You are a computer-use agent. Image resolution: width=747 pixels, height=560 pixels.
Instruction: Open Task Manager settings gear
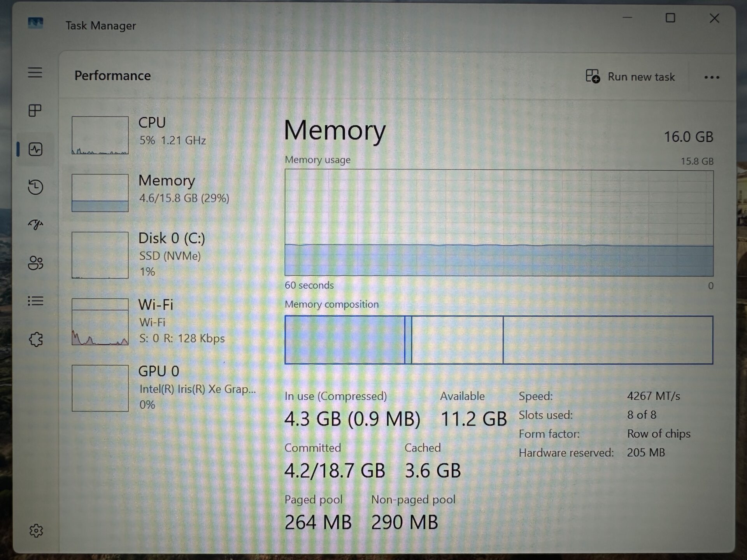(x=36, y=530)
